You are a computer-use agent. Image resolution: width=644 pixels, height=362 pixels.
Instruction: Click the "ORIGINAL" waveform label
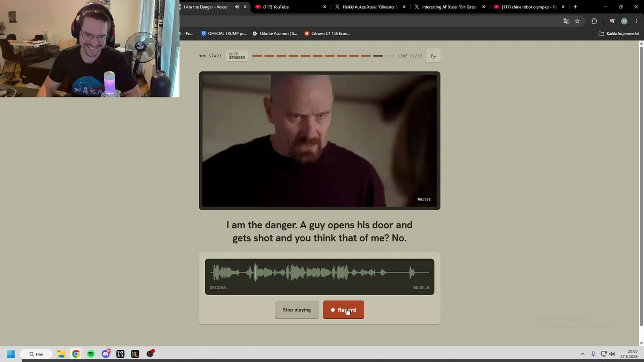(x=219, y=288)
